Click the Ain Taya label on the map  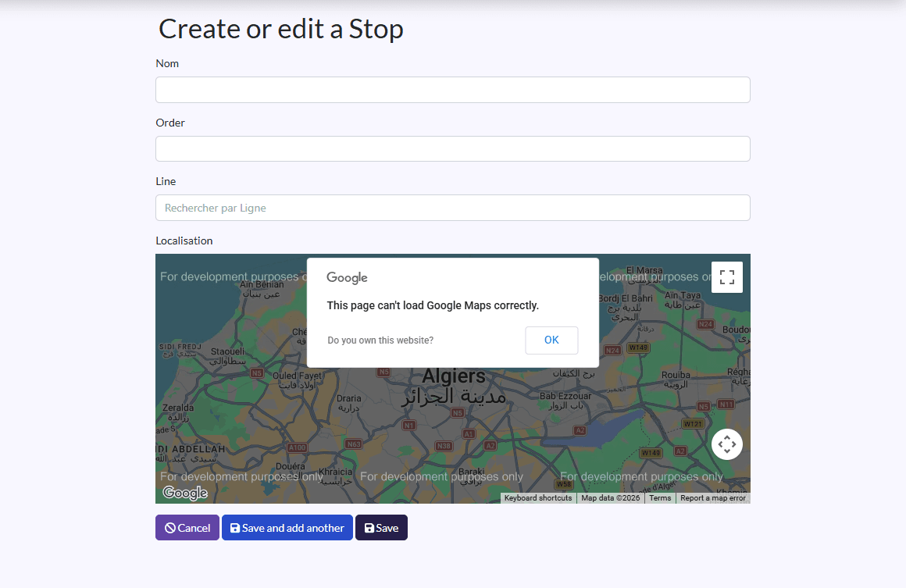(x=683, y=295)
